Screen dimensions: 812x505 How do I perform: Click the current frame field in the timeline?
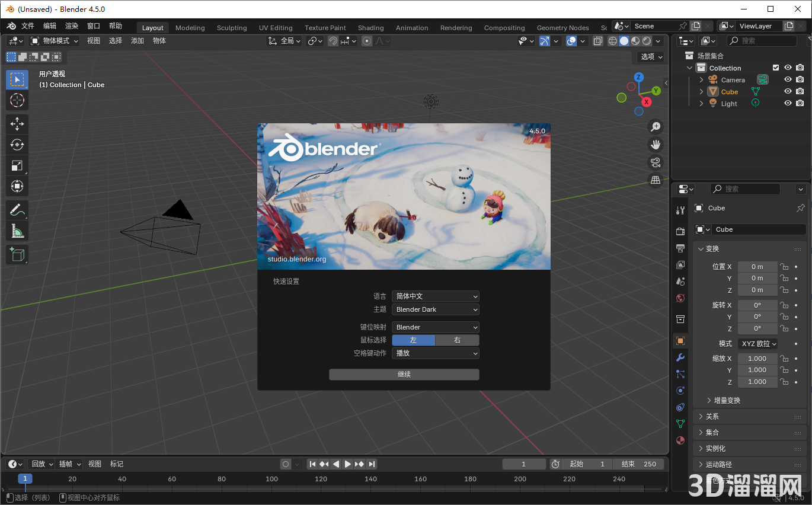click(x=524, y=464)
